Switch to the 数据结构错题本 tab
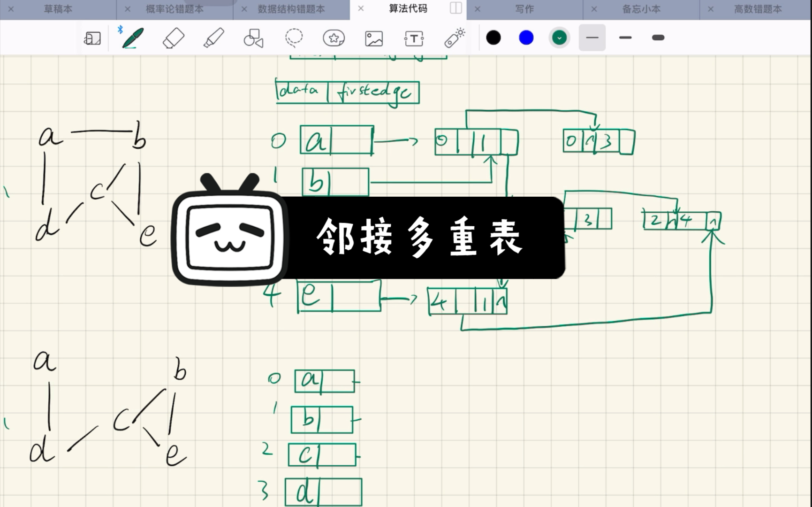812x507 pixels. click(291, 9)
